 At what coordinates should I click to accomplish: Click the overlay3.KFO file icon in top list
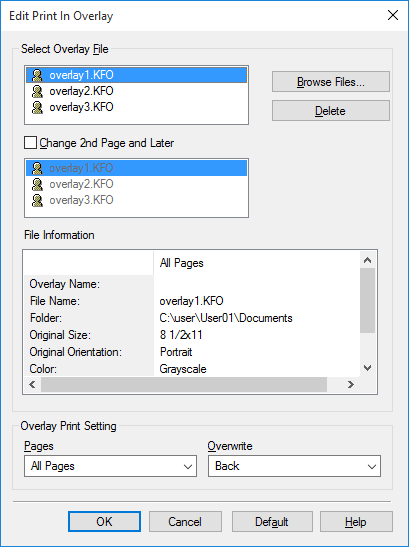pyautogui.click(x=37, y=107)
